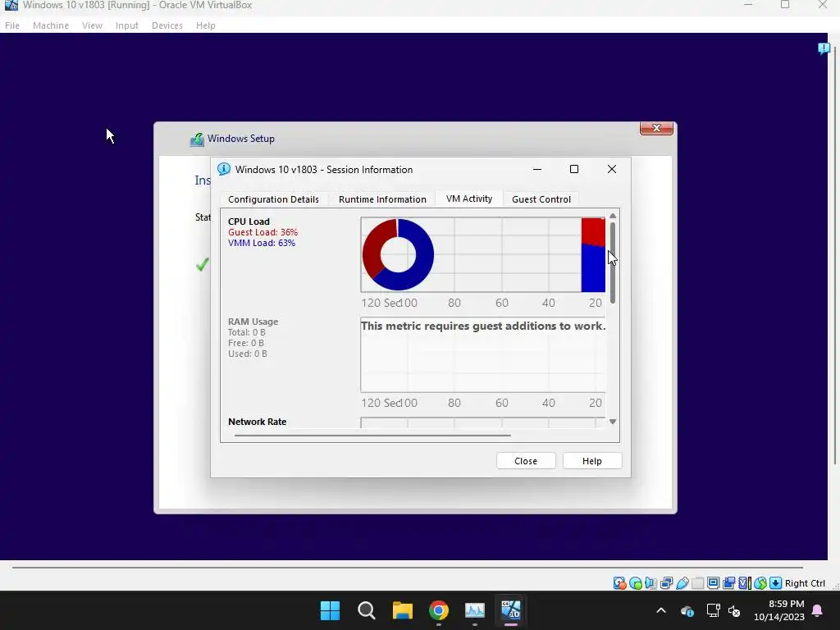Click the guest additions required message
840x630 pixels.
(x=483, y=326)
